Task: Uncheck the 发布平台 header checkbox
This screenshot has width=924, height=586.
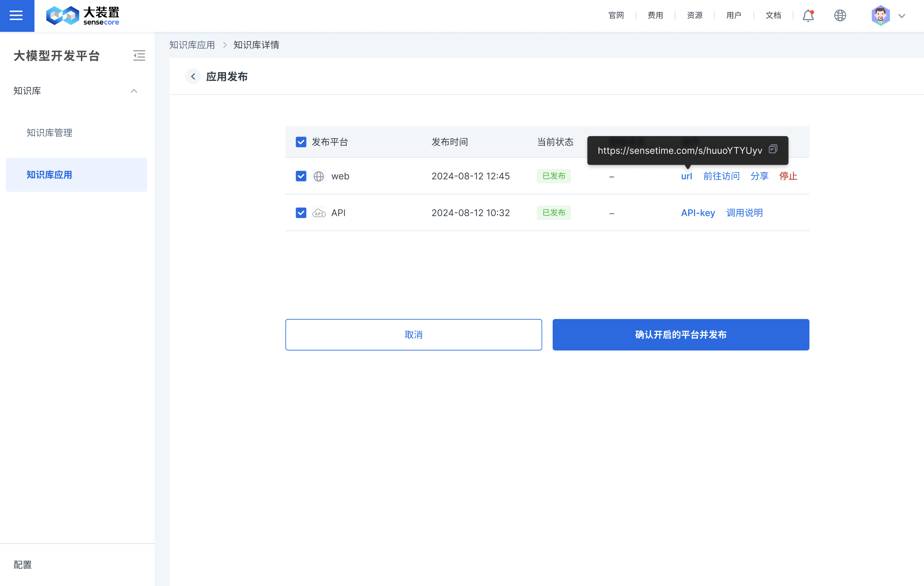Action: (x=301, y=142)
